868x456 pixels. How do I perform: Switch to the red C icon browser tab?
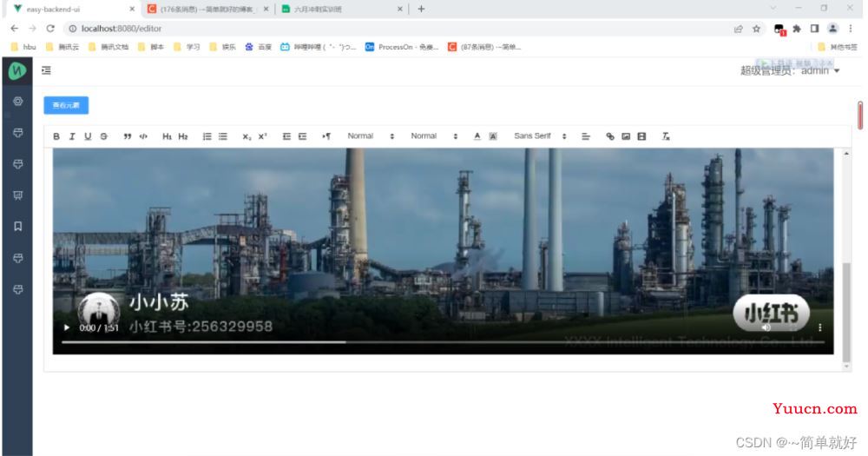pos(207,10)
